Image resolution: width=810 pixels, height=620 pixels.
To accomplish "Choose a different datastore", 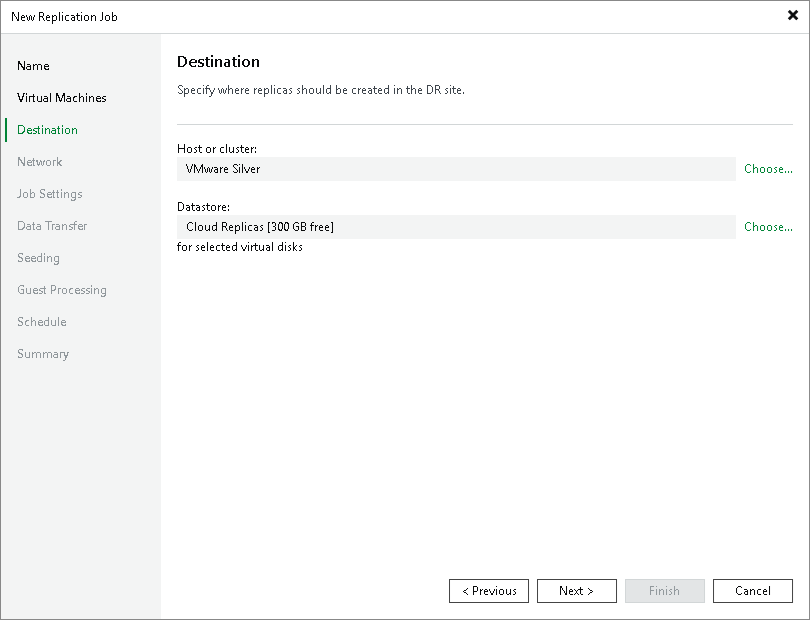I will [768, 227].
